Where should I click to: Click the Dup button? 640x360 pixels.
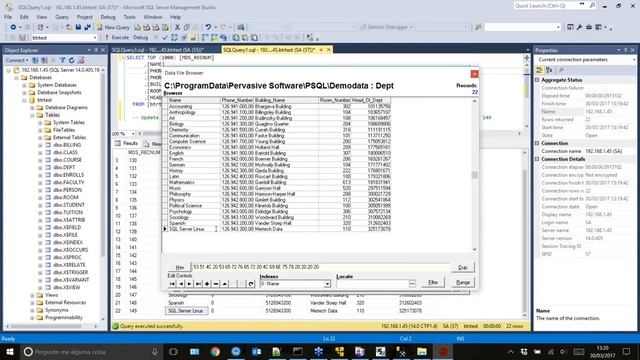(x=463, y=267)
